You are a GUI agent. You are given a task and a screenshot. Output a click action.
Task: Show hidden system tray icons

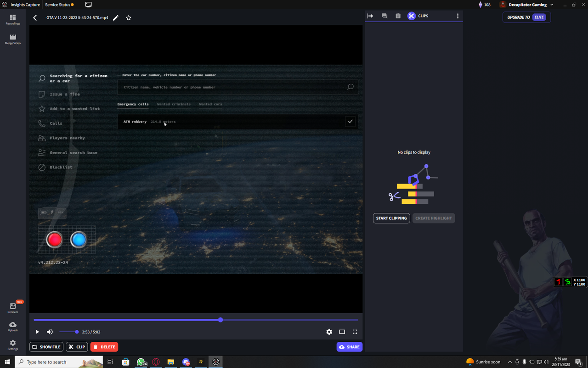(x=510, y=362)
